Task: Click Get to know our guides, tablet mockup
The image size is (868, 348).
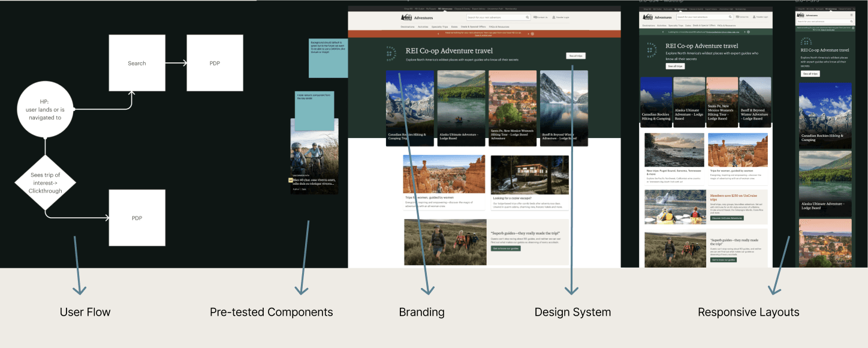Action: point(724,260)
